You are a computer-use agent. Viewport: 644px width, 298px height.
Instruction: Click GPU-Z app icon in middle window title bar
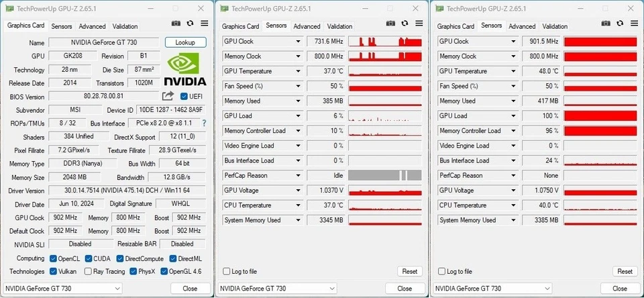coord(224,9)
